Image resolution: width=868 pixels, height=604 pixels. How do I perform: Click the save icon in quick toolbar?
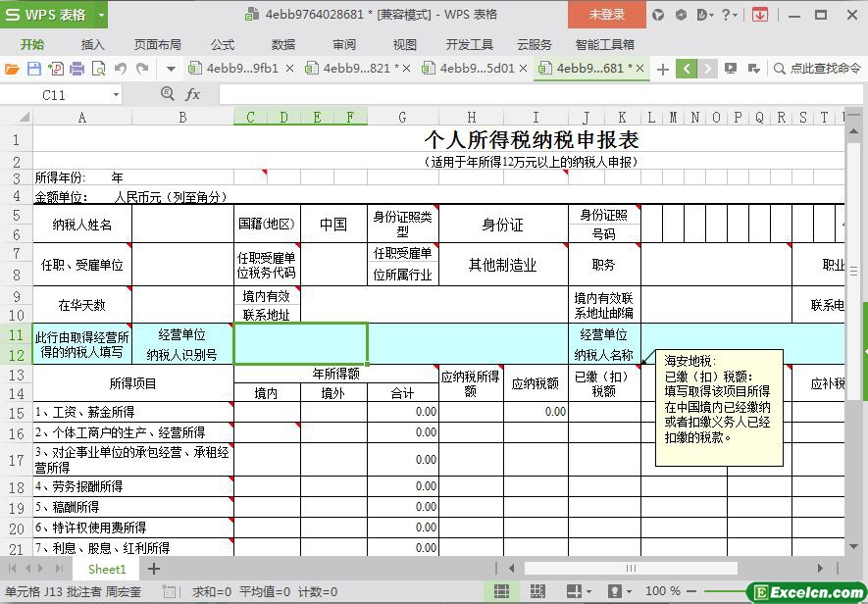[x=33, y=69]
